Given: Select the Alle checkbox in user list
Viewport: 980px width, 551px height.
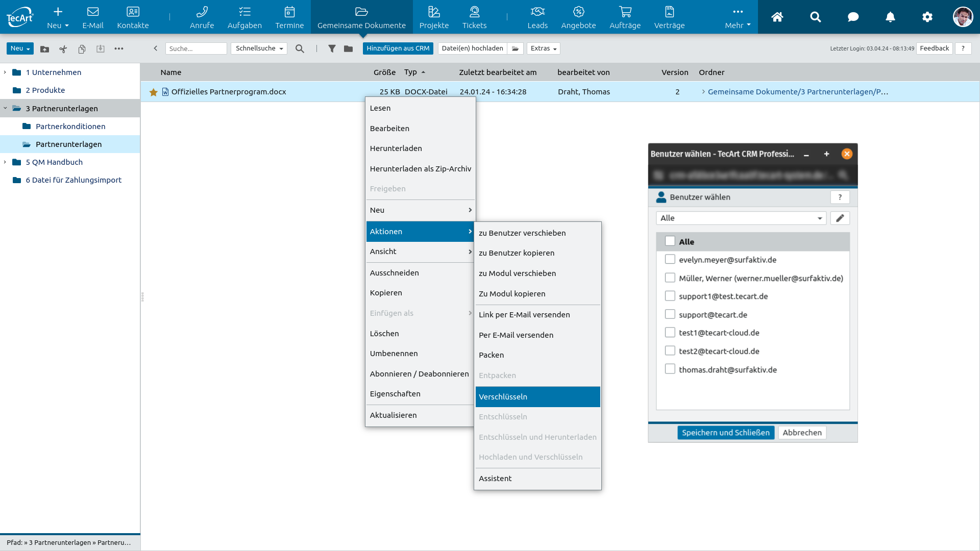Looking at the screenshot, I should pyautogui.click(x=670, y=241).
